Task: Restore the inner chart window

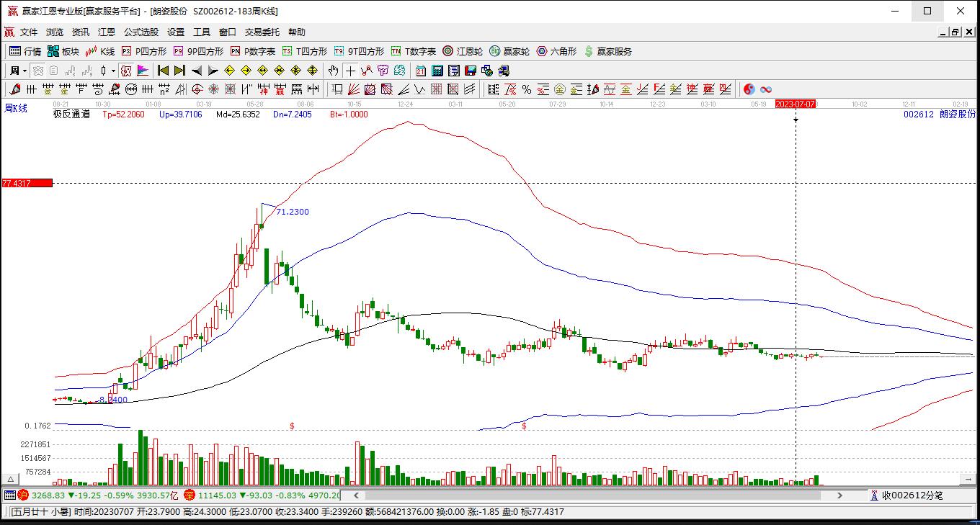Action: (955, 32)
